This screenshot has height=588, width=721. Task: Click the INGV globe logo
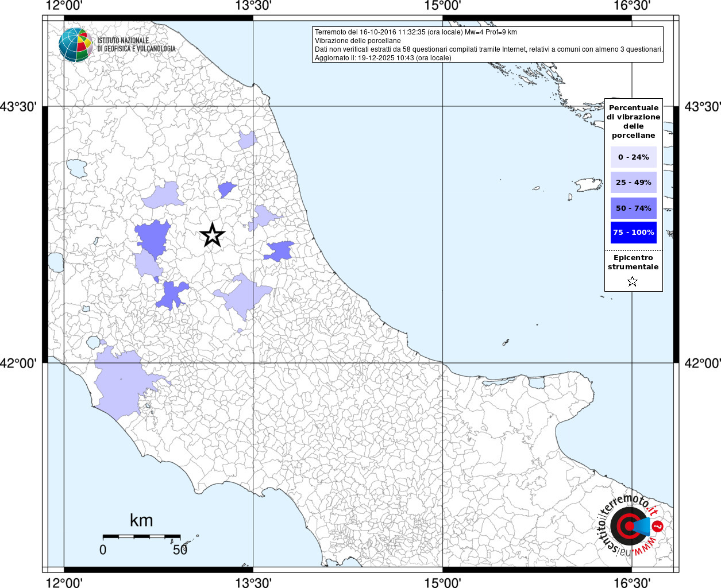pos(75,45)
